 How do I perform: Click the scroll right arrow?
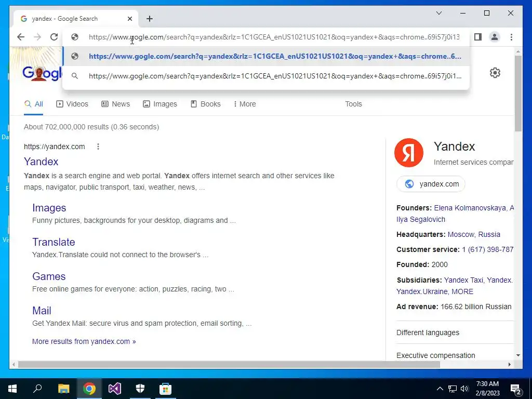click(510, 364)
